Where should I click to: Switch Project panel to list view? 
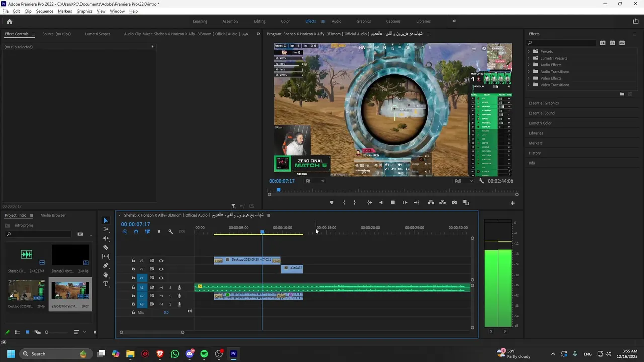pos(17,332)
